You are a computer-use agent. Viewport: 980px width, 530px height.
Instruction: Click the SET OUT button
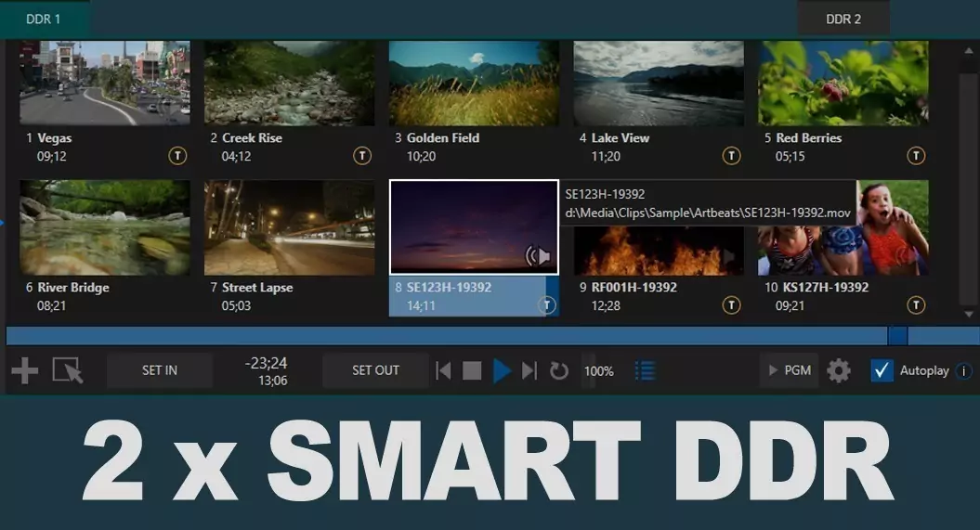pos(375,370)
